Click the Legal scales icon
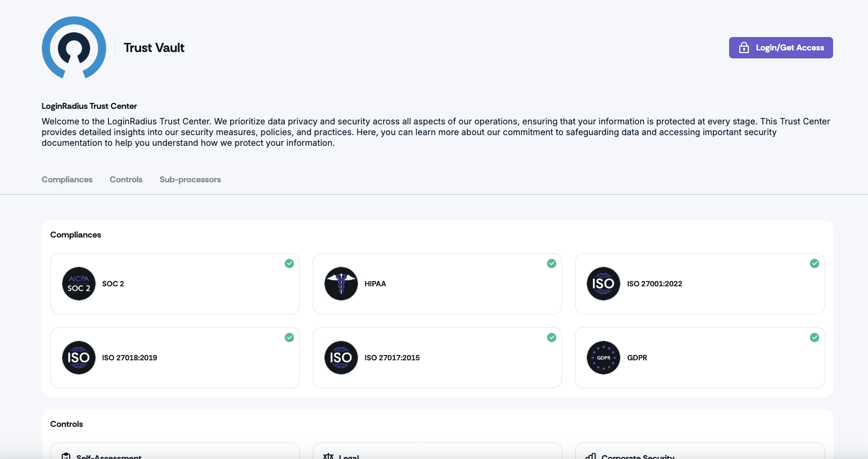Viewport: 868px width, 459px height. 328,455
